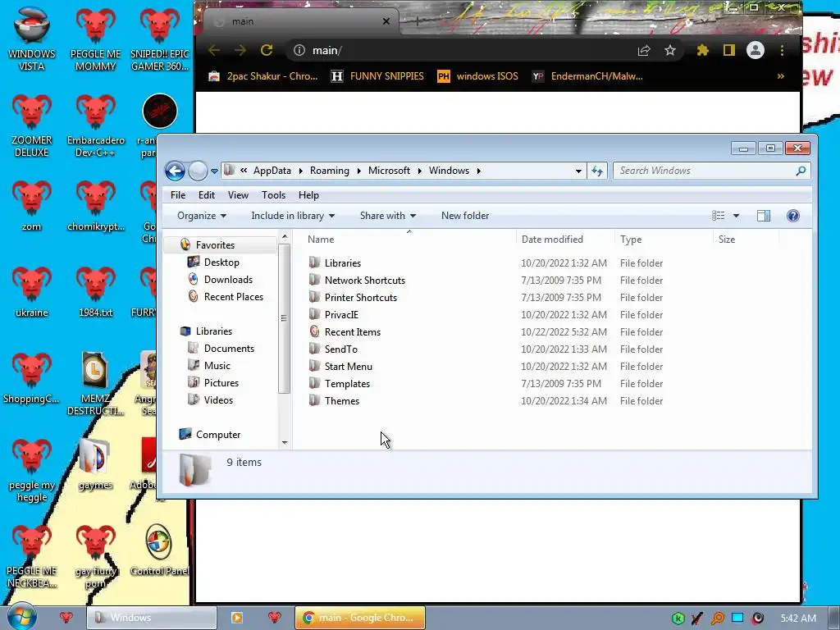The image size is (840, 630).
Task: Open Control Panel desktop icon
Action: click(159, 550)
